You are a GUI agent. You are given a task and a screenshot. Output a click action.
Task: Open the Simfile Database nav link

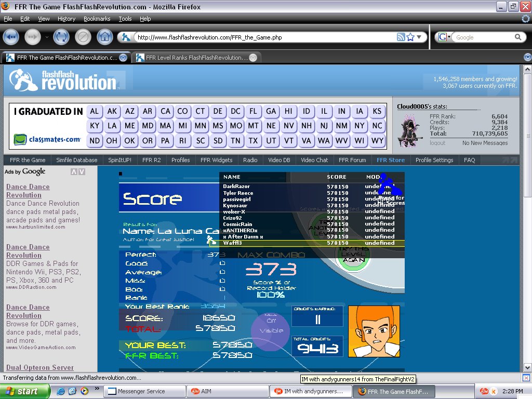[77, 160]
